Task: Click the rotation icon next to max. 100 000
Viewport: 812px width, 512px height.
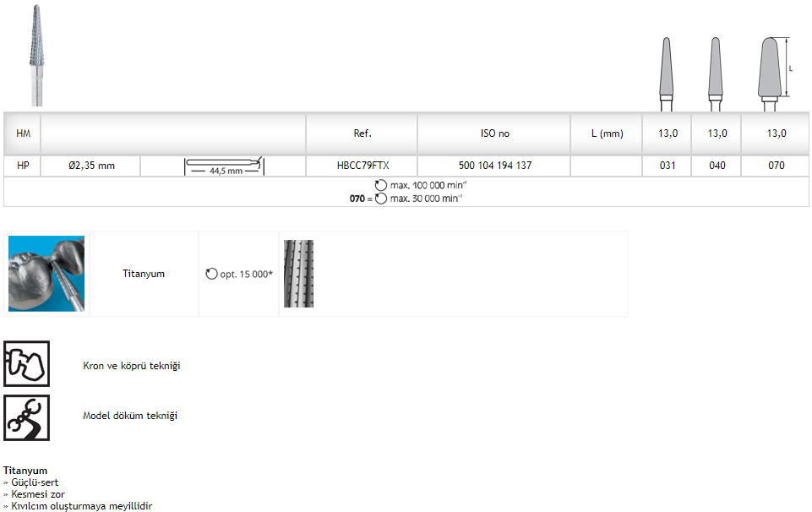Action: (381, 184)
